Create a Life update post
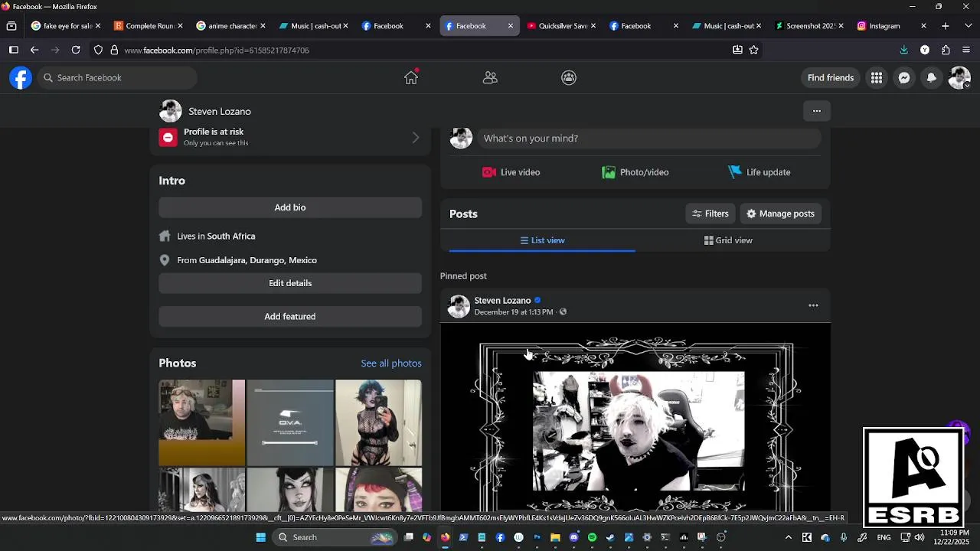The image size is (980, 551). [x=759, y=172]
